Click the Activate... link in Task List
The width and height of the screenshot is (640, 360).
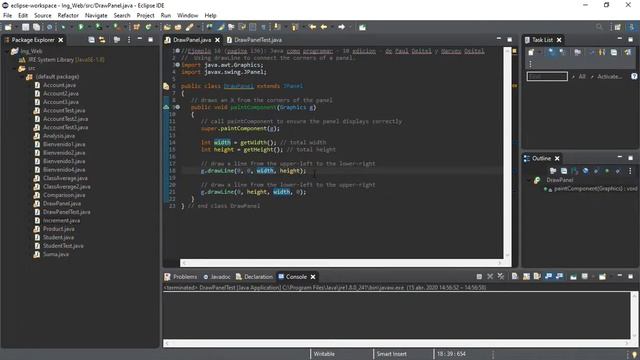click(609, 77)
